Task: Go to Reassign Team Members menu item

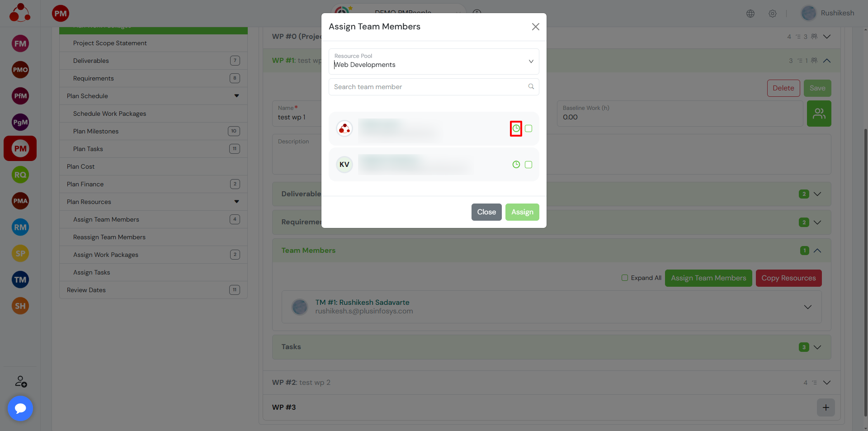Action: (109, 237)
